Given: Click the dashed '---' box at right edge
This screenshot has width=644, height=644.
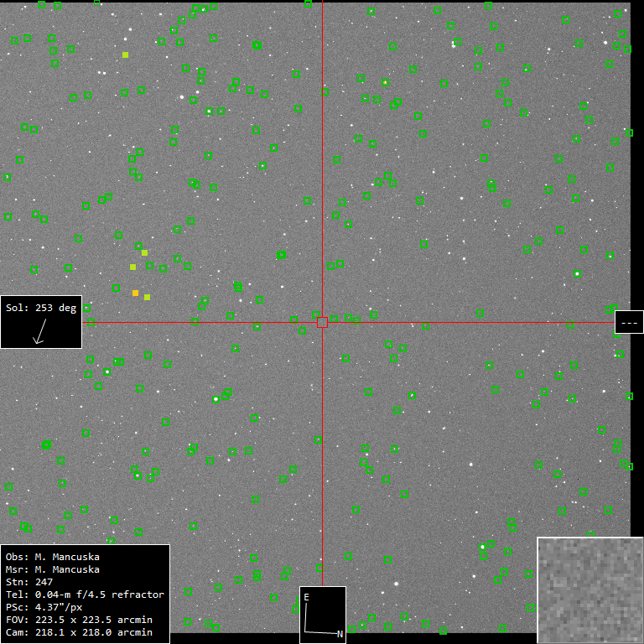Looking at the screenshot, I should point(628,322).
